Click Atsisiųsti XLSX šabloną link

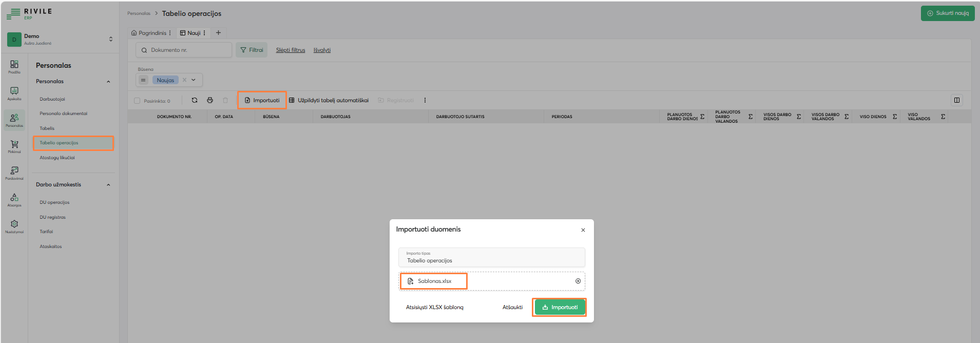[x=434, y=307]
